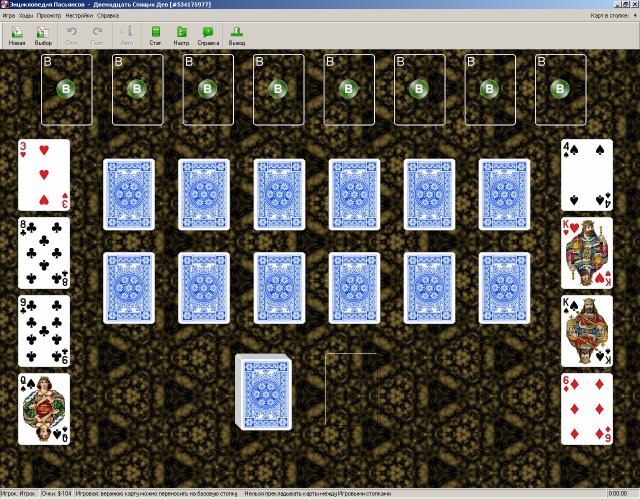Click the Авто (autoplay) toolbar icon

(x=126, y=35)
